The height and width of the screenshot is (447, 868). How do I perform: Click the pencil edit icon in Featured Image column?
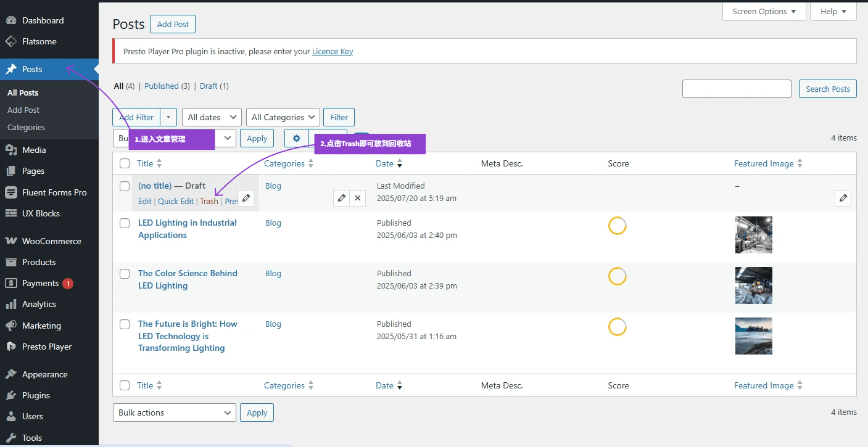tap(843, 198)
